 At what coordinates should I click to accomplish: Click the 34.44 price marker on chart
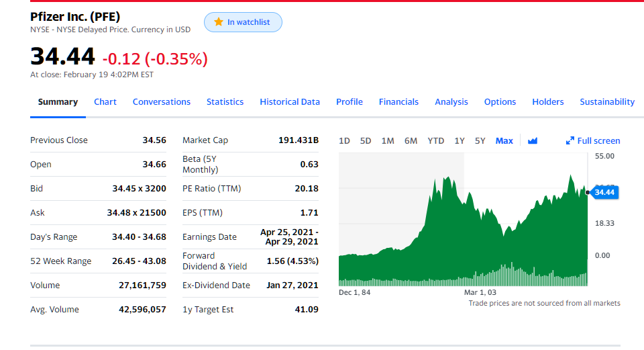[604, 192]
